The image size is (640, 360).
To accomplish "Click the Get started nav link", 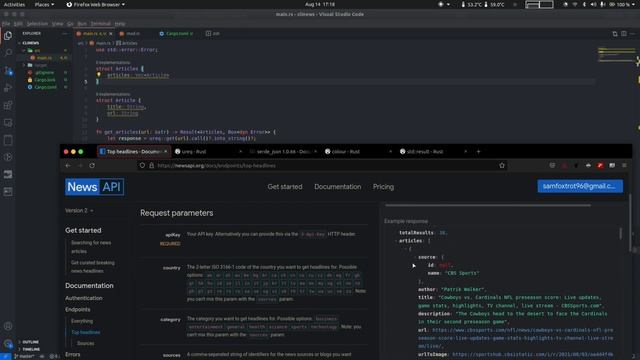I will (285, 187).
